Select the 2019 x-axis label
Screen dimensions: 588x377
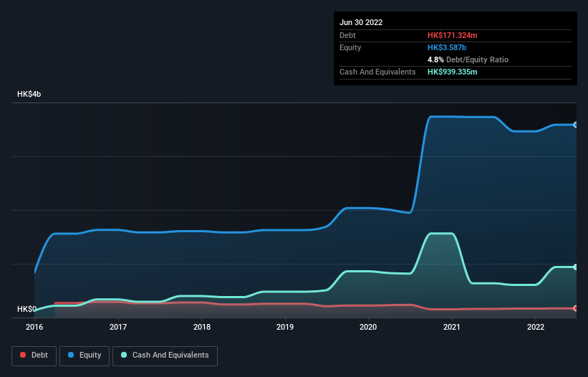click(x=285, y=327)
